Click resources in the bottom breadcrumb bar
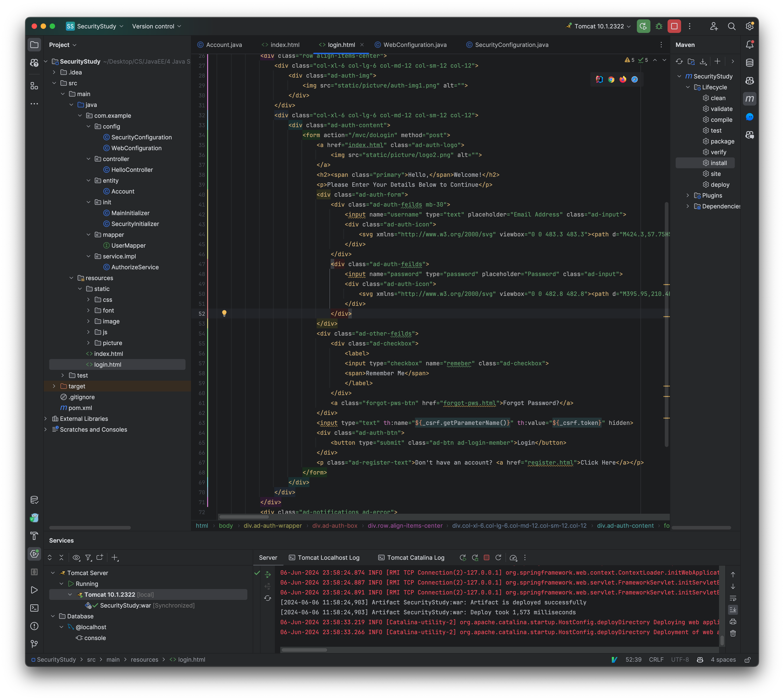 [144, 659]
